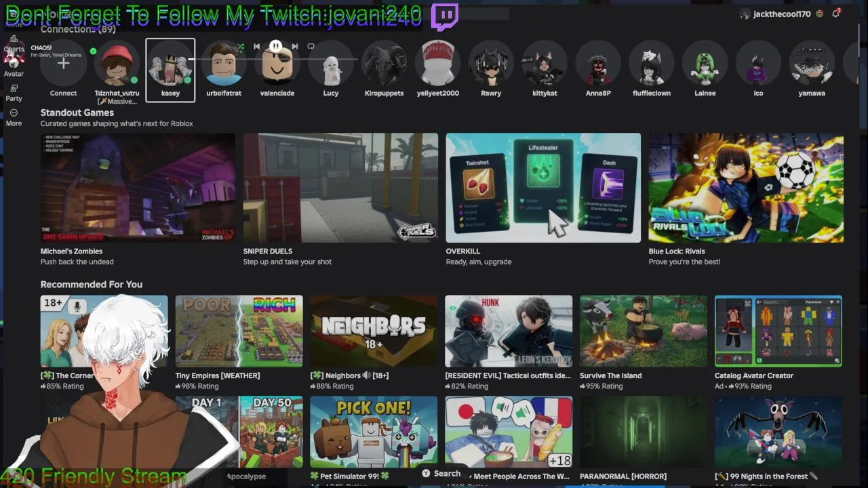Pause the music overlay playback
This screenshot has width=868, height=488.
pos(275,46)
